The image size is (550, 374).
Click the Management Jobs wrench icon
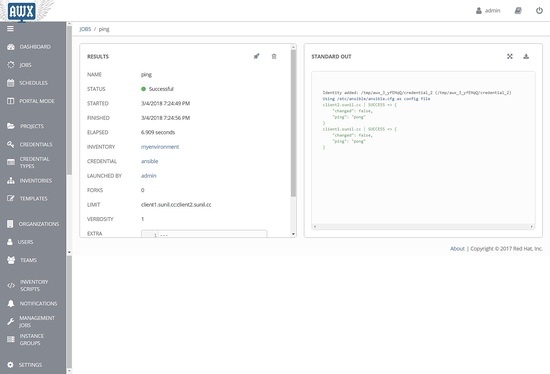pyautogui.click(x=11, y=321)
